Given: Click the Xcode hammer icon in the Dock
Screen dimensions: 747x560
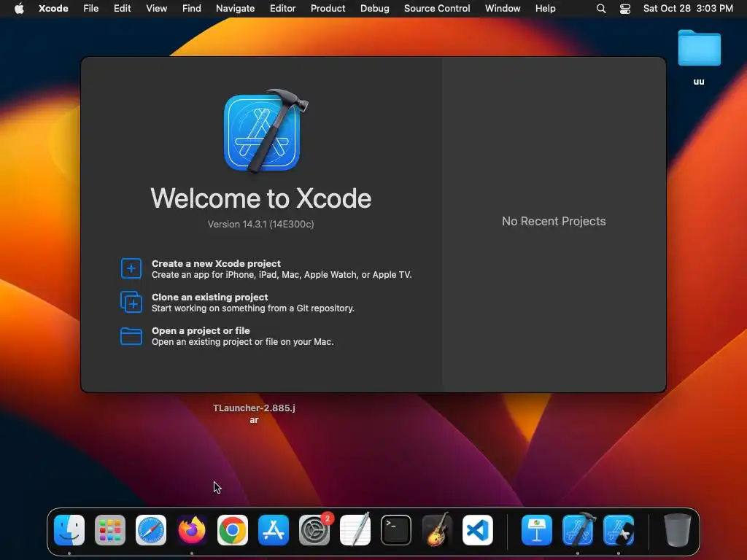Looking at the screenshot, I should tap(578, 529).
